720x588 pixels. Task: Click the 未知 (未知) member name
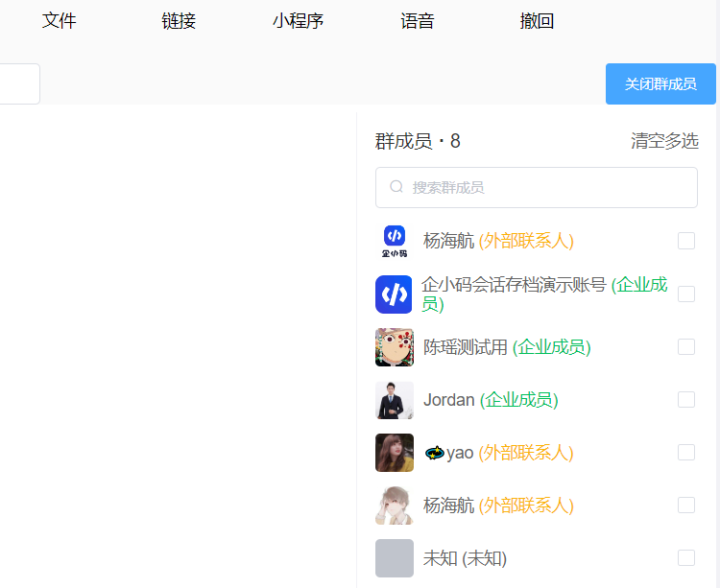click(466, 558)
